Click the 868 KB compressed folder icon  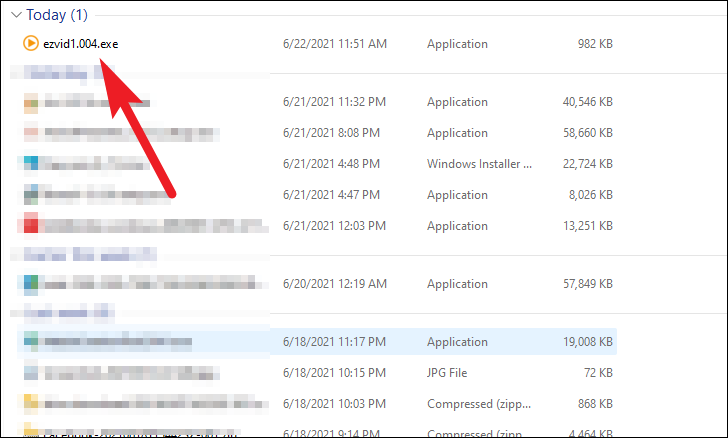[30, 403]
